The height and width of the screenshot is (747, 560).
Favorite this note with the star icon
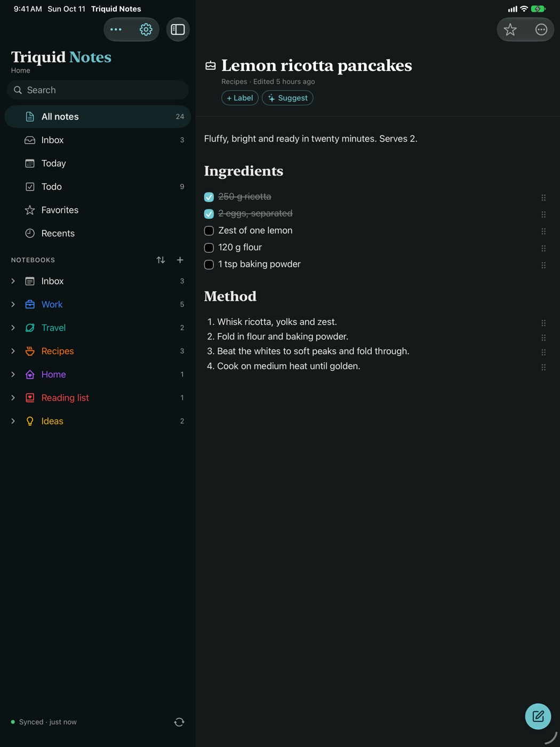pyautogui.click(x=510, y=29)
